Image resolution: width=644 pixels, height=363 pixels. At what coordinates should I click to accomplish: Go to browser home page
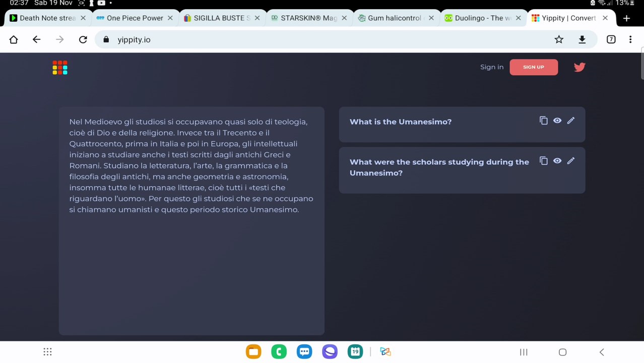14,39
